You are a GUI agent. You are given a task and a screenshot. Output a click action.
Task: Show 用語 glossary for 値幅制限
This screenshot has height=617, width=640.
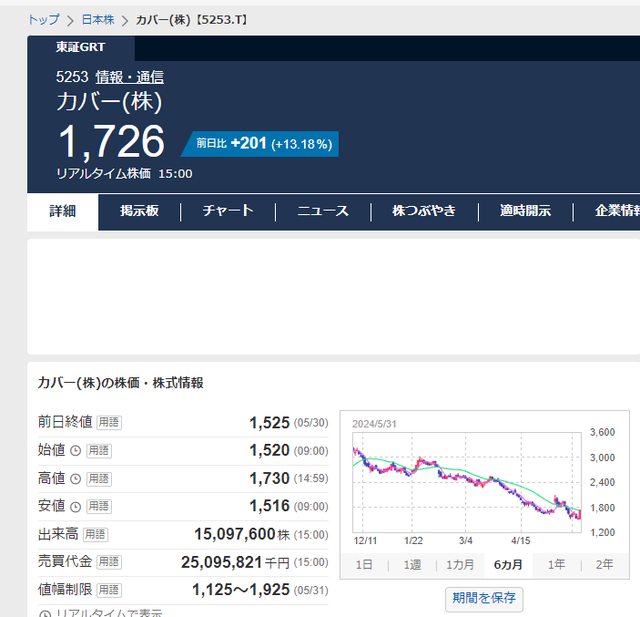(x=109, y=590)
